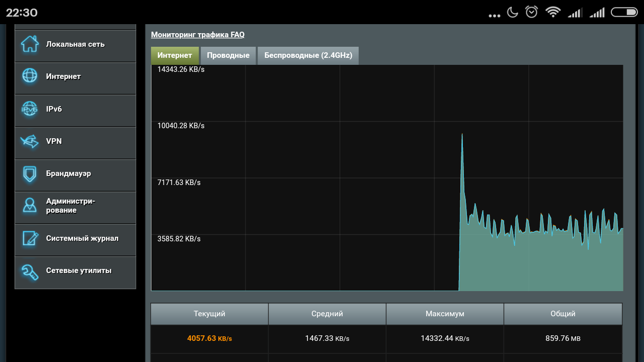
Task: Open the Мониторинг трафика FAQ link
Action: [198, 35]
